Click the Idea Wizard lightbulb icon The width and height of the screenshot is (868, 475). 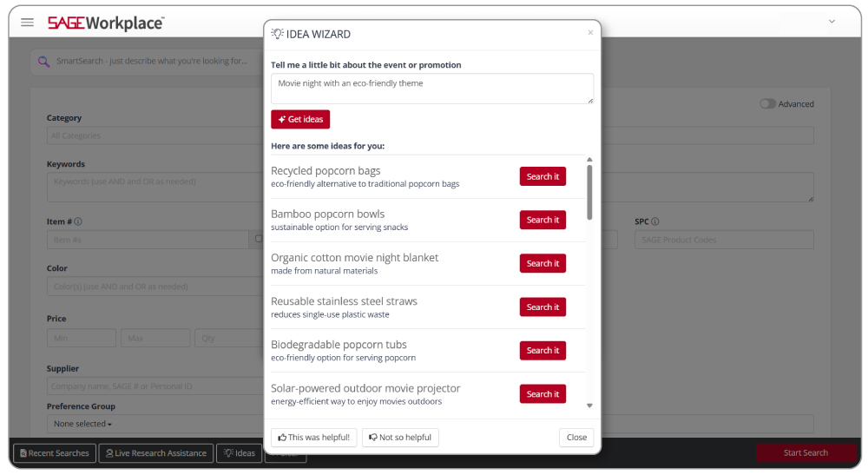278,34
